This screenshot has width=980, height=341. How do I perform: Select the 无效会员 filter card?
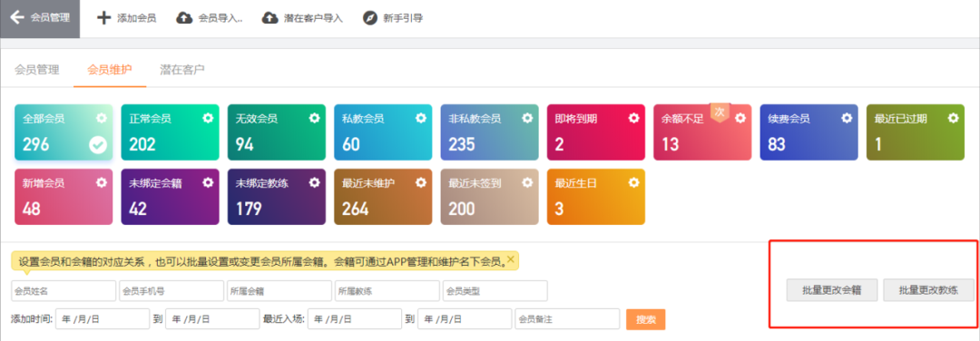[x=277, y=132]
